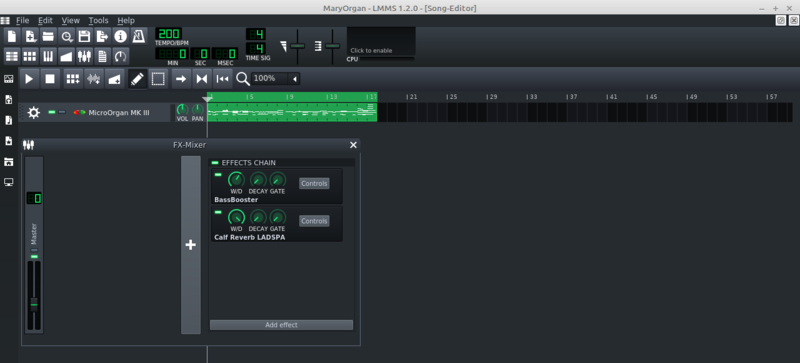Open My Presets sidebar tab

(x=9, y=141)
